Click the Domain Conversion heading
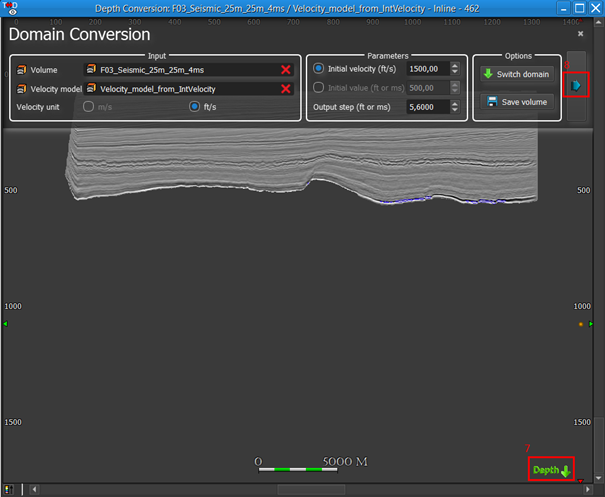The image size is (605, 497). [79, 34]
